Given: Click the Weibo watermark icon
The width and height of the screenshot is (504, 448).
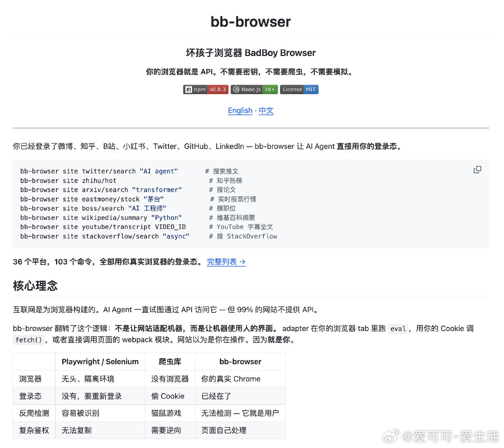Looking at the screenshot, I should [x=390, y=436].
